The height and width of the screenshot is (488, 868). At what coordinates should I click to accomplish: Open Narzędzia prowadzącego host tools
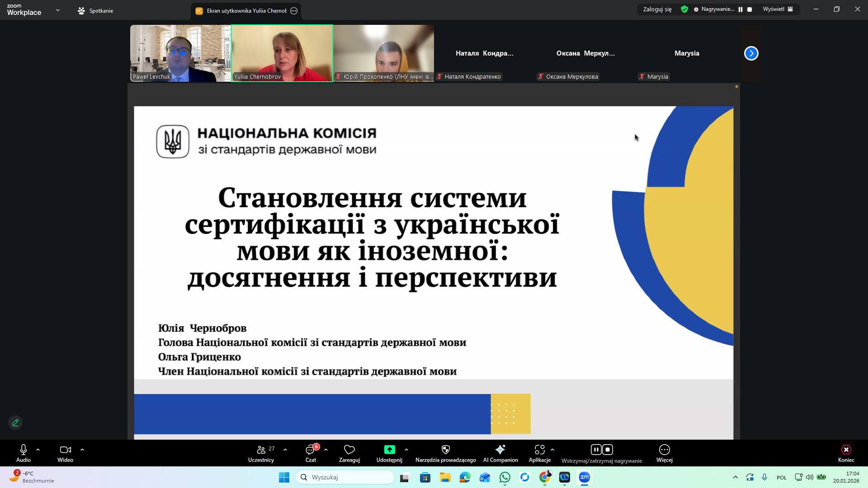[445, 453]
